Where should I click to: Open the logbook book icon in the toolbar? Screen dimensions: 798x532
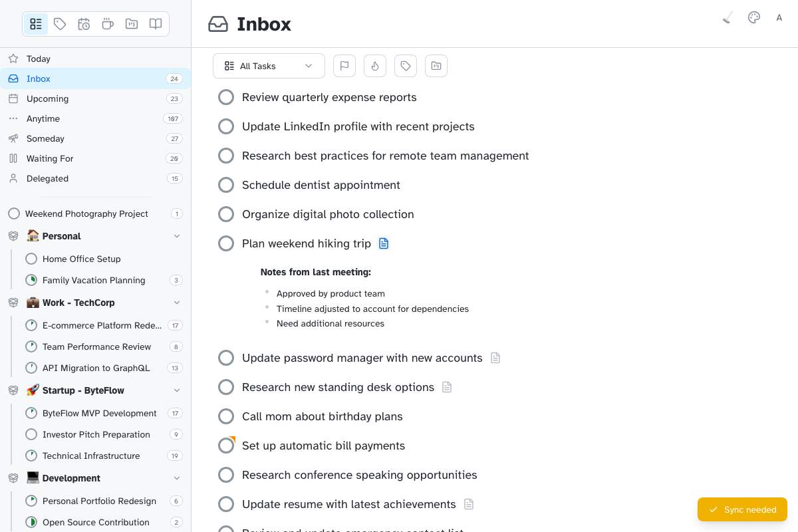click(x=155, y=24)
